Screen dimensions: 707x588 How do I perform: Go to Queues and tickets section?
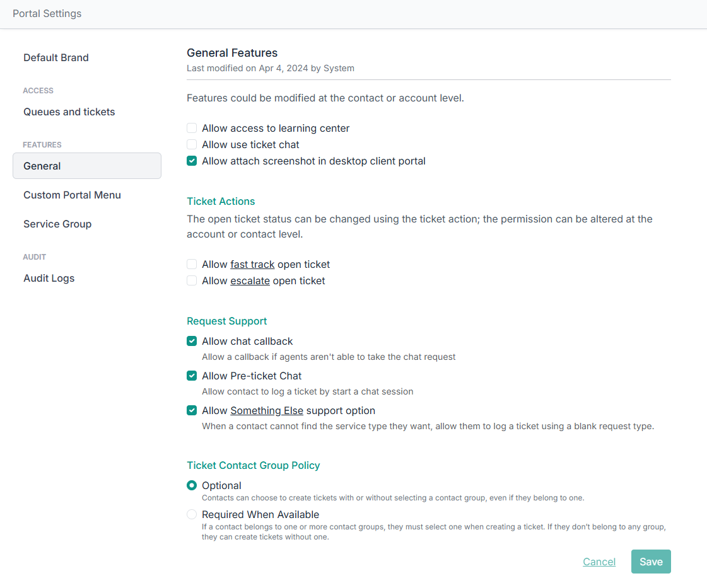click(x=69, y=112)
